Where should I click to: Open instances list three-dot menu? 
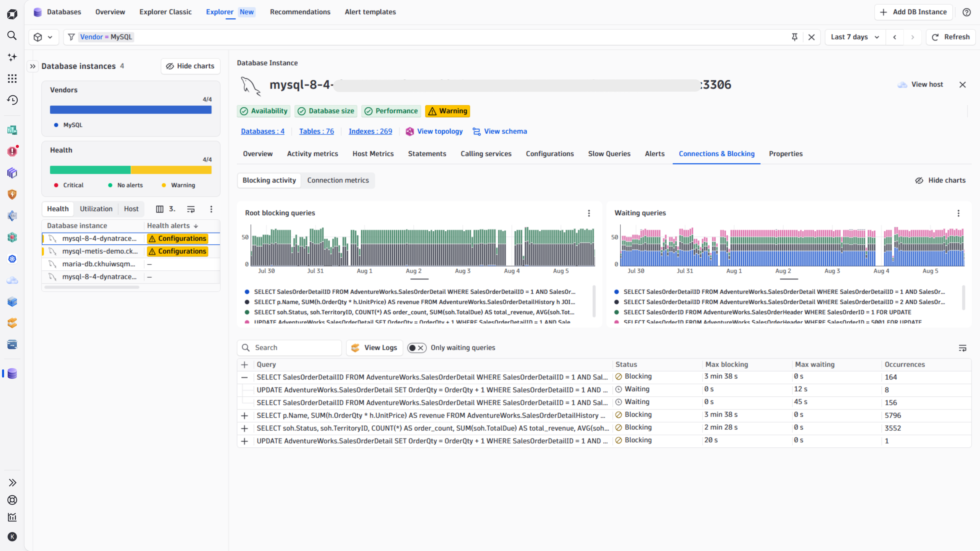(211, 209)
